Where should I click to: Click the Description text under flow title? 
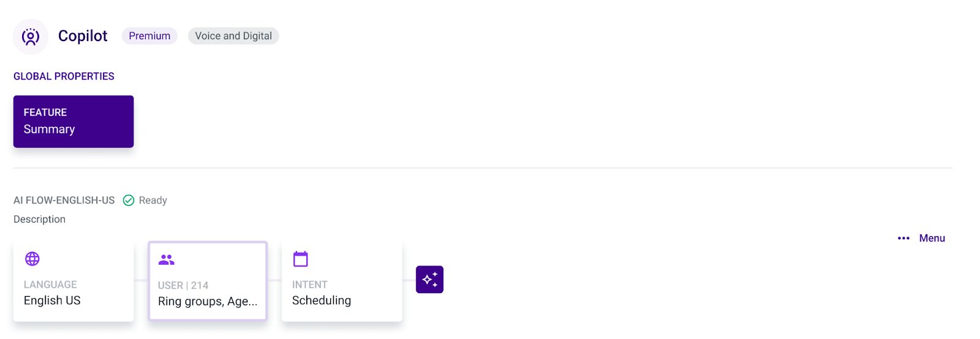click(x=39, y=219)
